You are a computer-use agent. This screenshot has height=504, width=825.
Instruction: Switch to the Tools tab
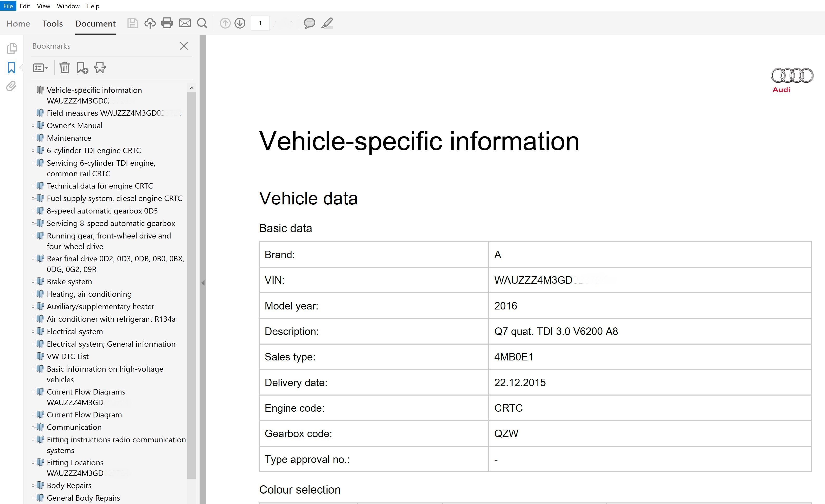(x=53, y=23)
